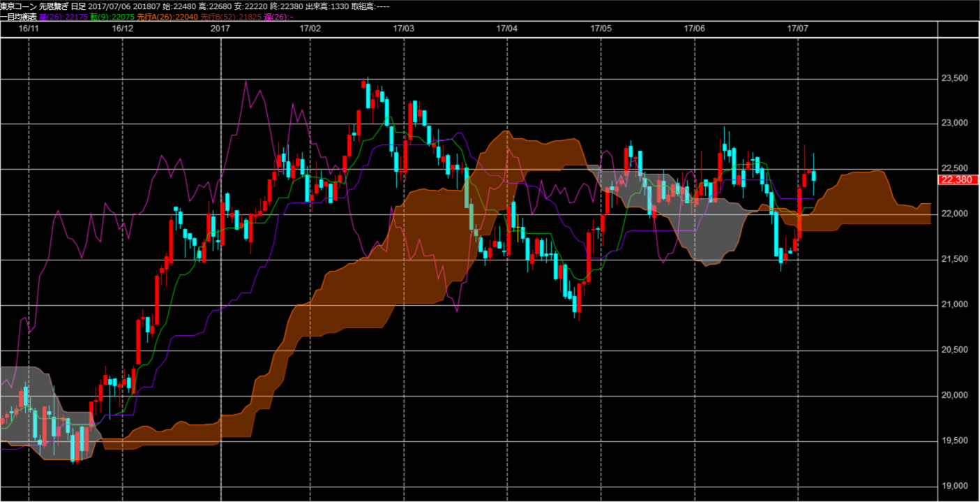Click the 2017/07/06 date in header

pos(110,6)
